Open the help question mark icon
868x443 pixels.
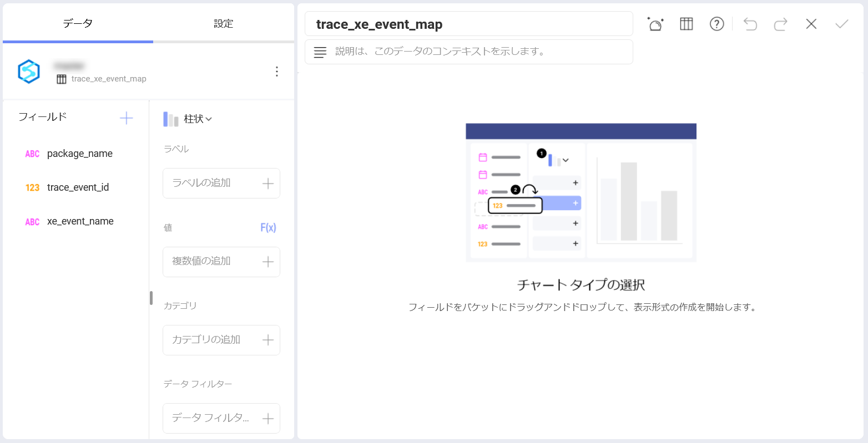[717, 24]
